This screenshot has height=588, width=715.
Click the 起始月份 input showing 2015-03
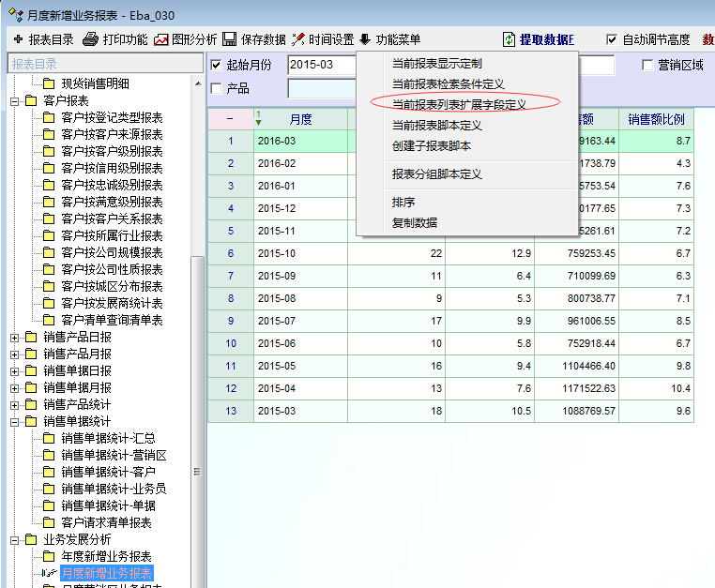point(321,65)
